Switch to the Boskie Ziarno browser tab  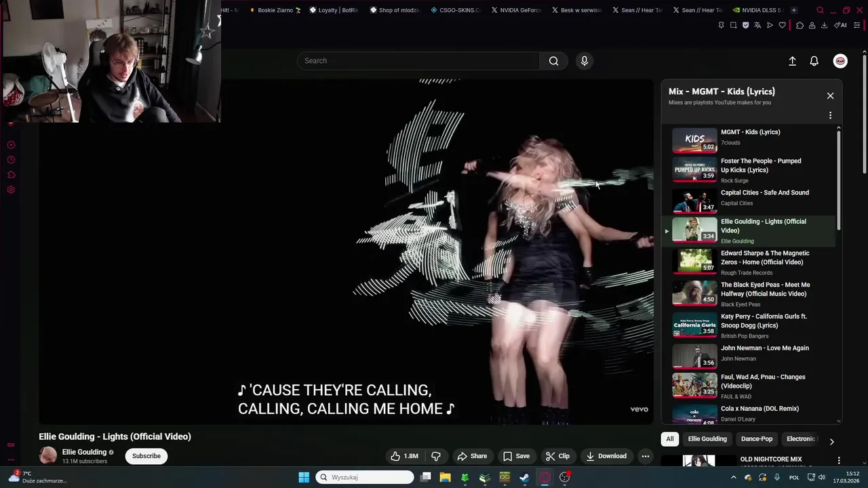[275, 10]
